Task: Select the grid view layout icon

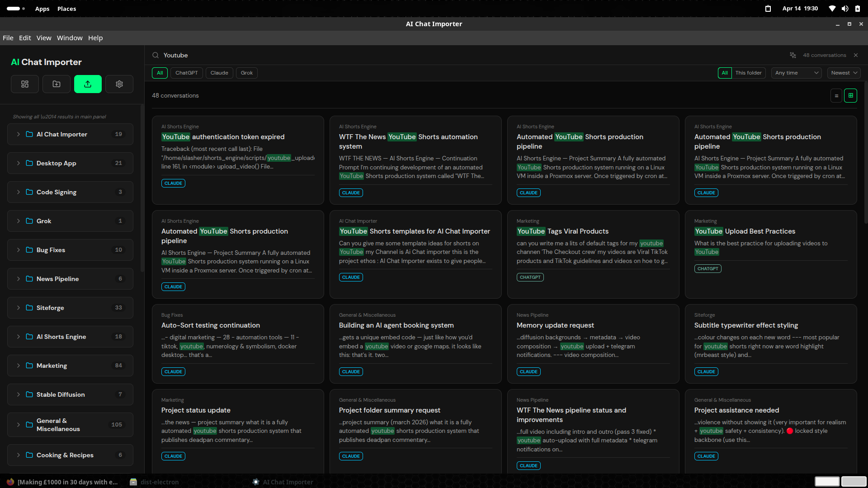Action: tap(851, 95)
